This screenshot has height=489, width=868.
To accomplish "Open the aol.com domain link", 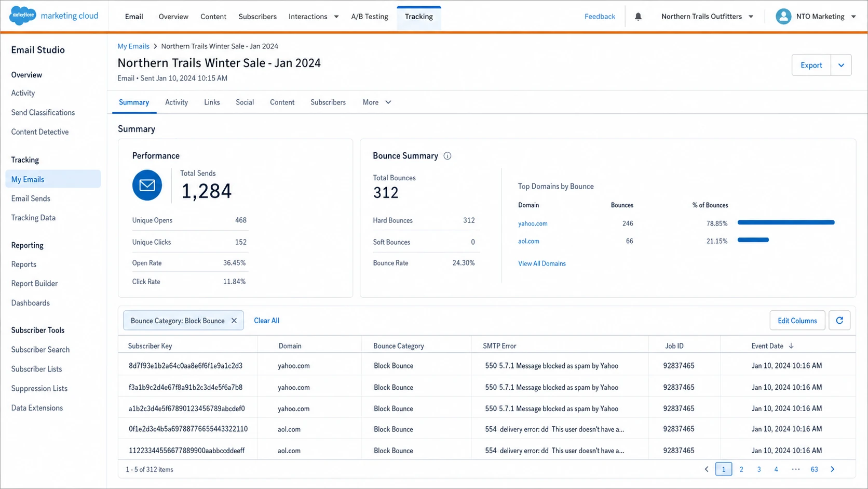I will pos(528,241).
